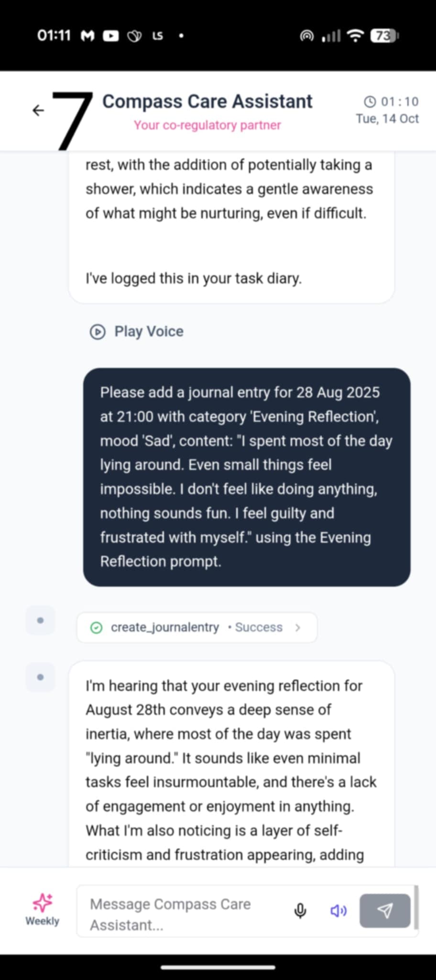Open the Weekly sparkle icon
The image size is (436, 980).
point(42,903)
